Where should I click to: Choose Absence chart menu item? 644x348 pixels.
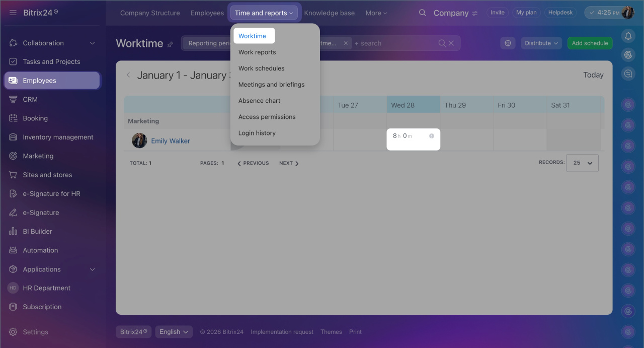point(259,101)
